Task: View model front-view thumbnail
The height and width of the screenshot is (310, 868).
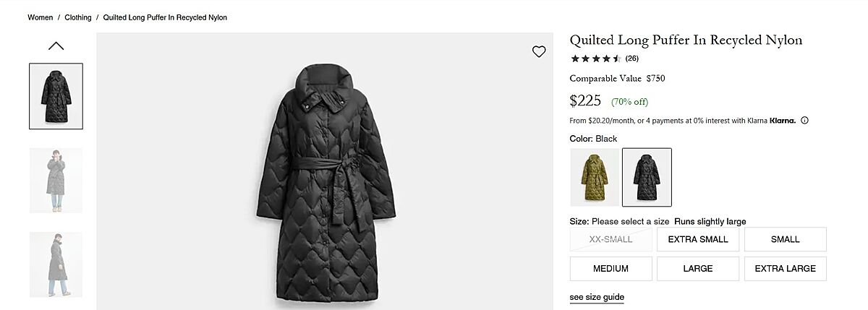Action: [56, 181]
